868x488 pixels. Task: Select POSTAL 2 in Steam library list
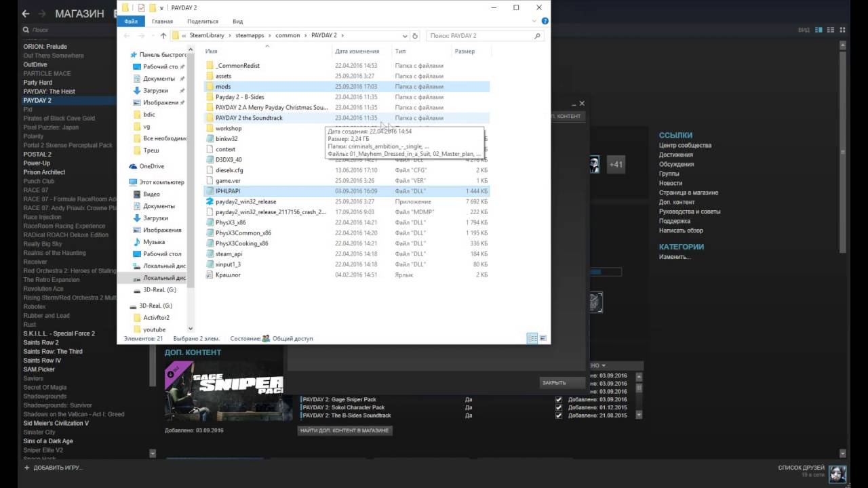37,154
